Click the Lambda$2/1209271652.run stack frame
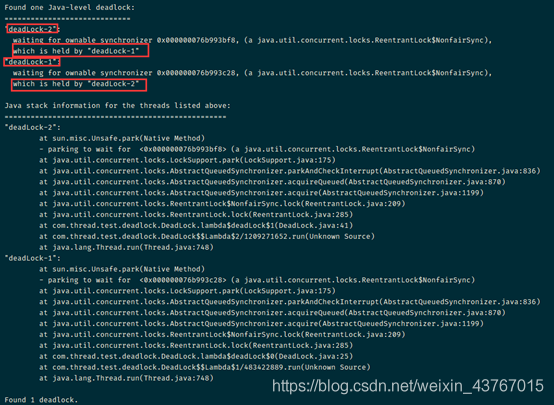Screen dimensions: 554x405 207,236
